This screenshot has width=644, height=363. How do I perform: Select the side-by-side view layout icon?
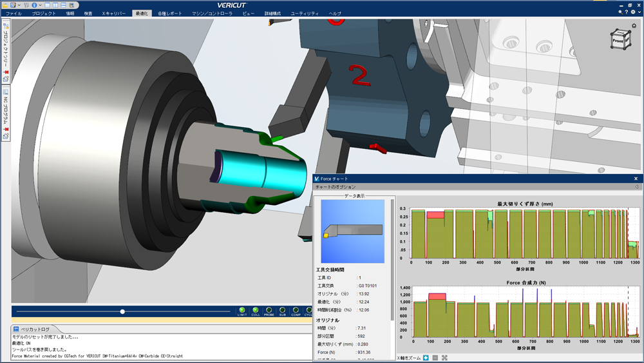[55, 5]
